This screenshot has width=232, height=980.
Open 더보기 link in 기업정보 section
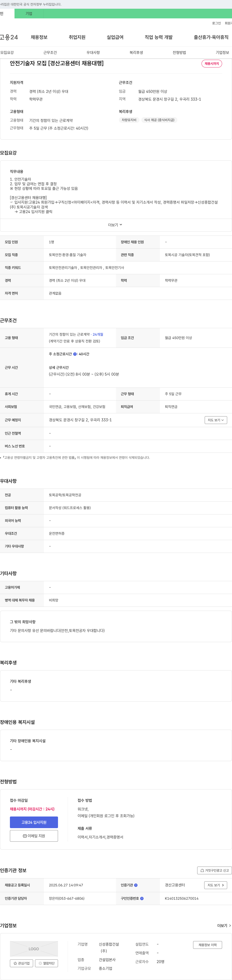pyautogui.click(x=224, y=926)
